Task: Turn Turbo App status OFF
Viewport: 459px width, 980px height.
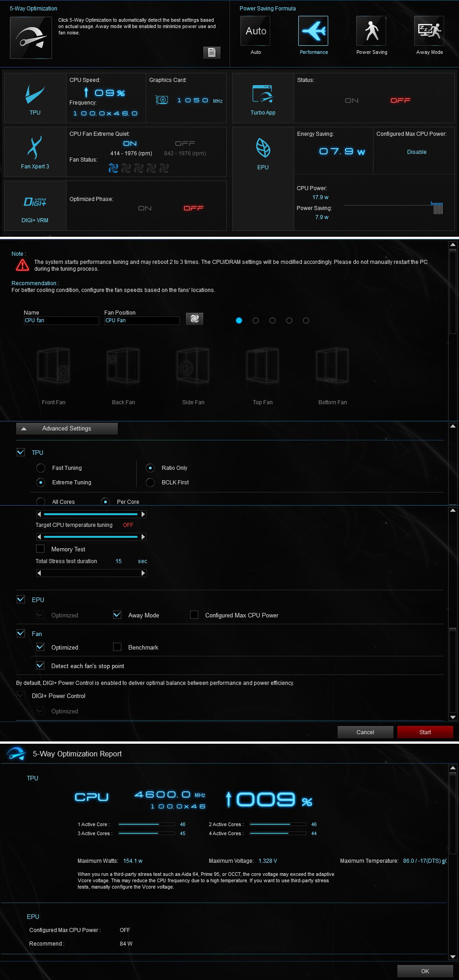Action: point(400,100)
